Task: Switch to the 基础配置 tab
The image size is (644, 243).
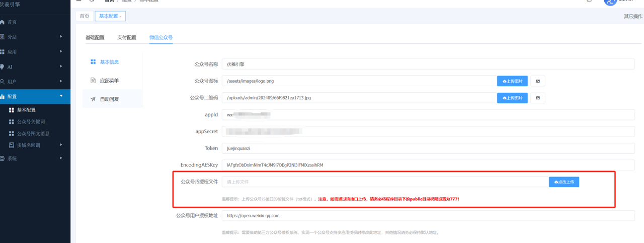Action: pyautogui.click(x=95, y=38)
